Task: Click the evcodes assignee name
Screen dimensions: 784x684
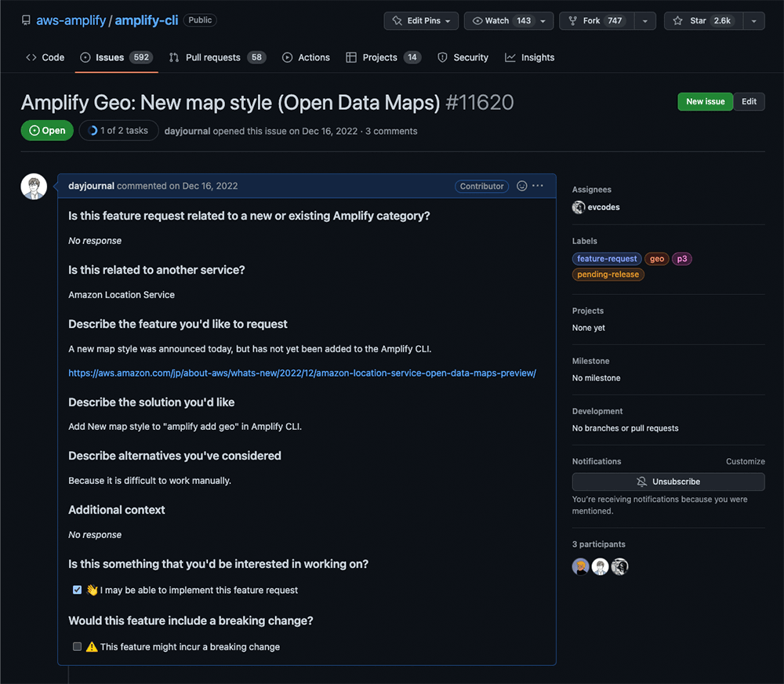Action: [x=604, y=207]
